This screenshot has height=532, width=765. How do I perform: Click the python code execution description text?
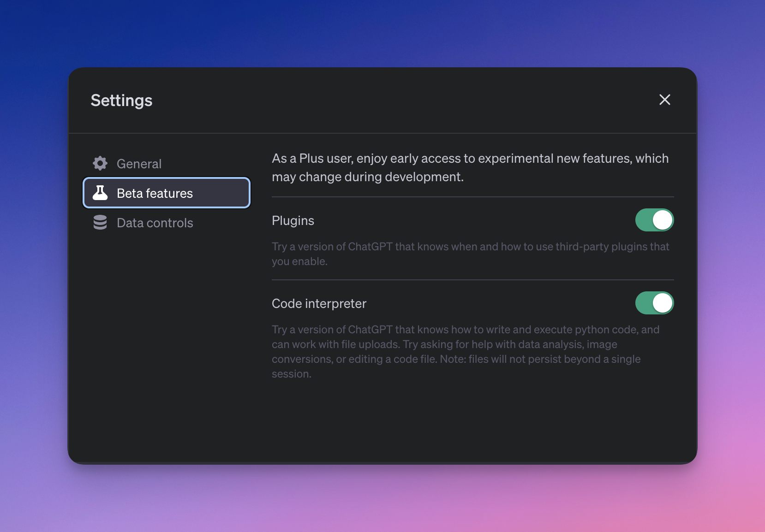466,352
